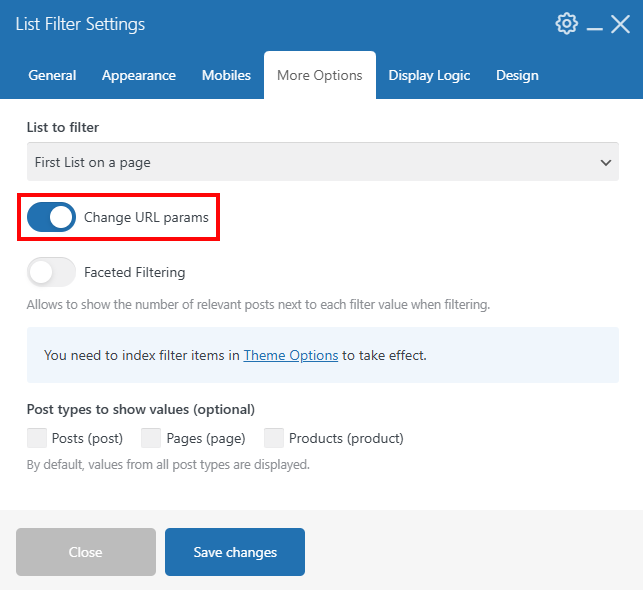Check the Posts (post) checkbox
Screen dimensions: 643x590
coord(37,438)
